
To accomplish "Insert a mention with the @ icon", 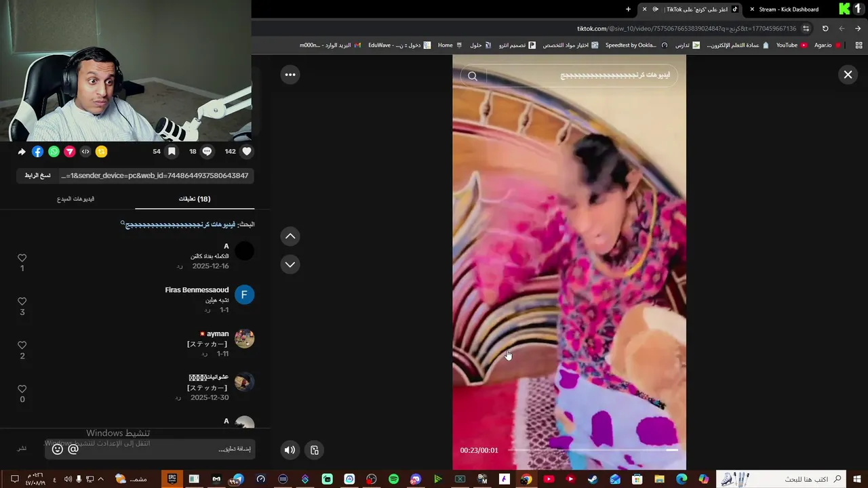I will pos(73,449).
